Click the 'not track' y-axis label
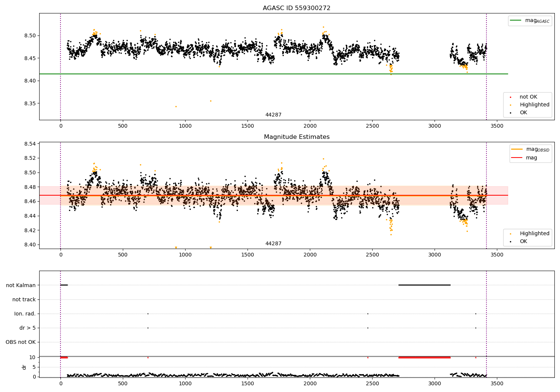The image size is (560, 392). tap(24, 299)
